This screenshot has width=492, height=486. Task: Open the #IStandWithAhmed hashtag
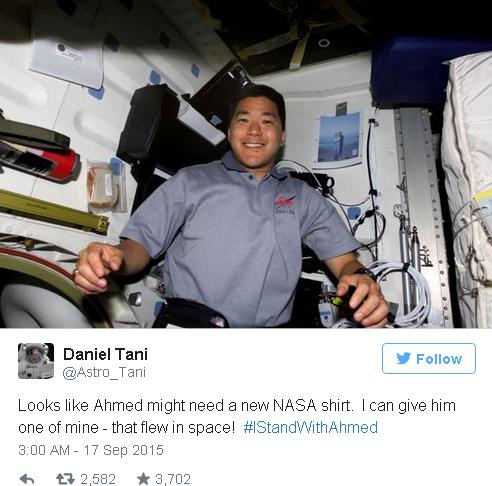tap(311, 427)
